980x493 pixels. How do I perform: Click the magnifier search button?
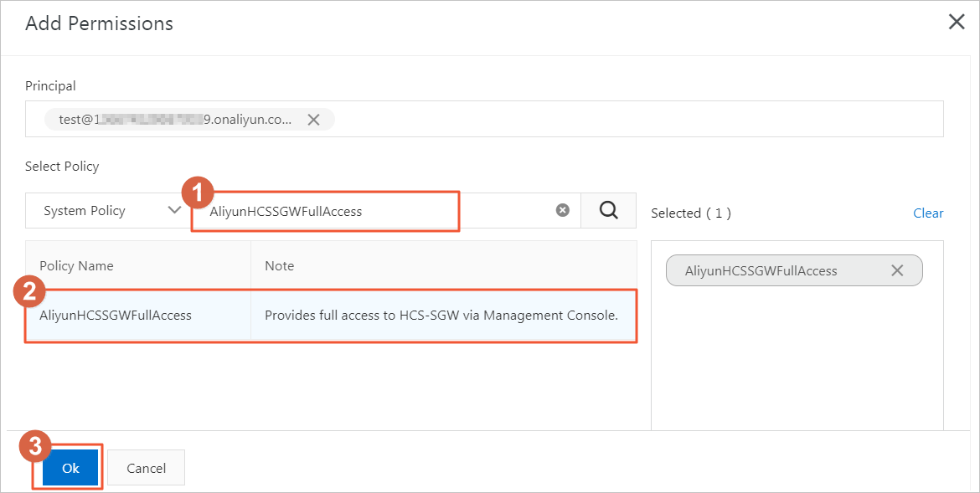click(x=608, y=211)
